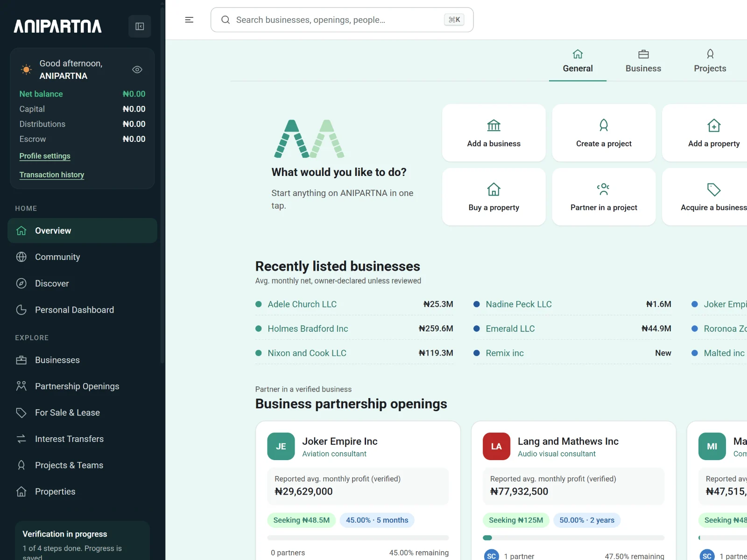Toggle balance visibility eye icon
This screenshot has width=747, height=560.
(x=137, y=70)
